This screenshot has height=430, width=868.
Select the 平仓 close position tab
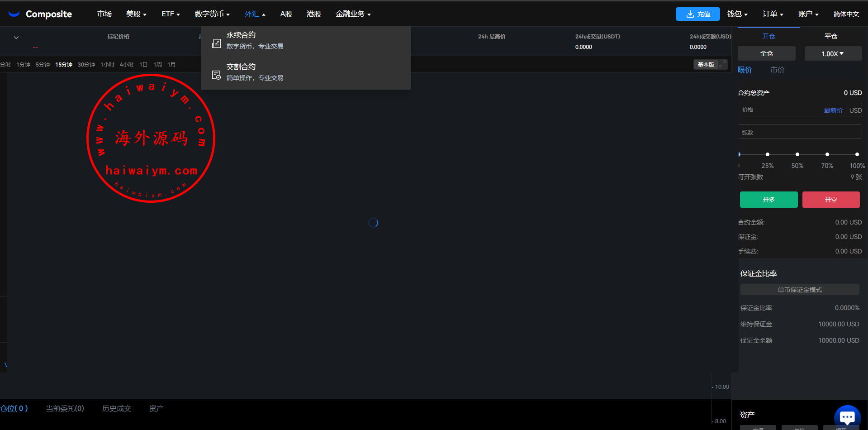[830, 36]
